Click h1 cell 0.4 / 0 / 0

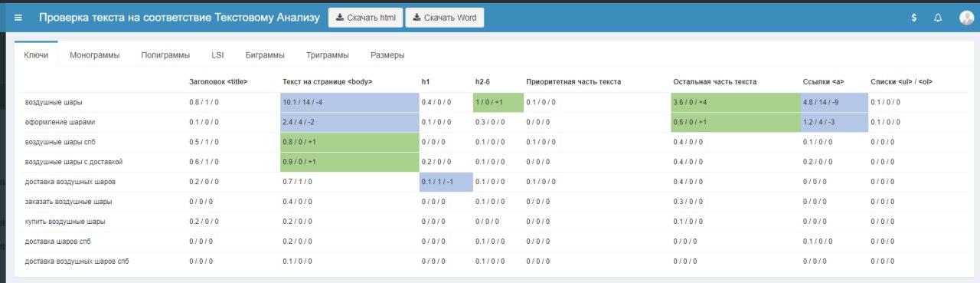coord(436,102)
